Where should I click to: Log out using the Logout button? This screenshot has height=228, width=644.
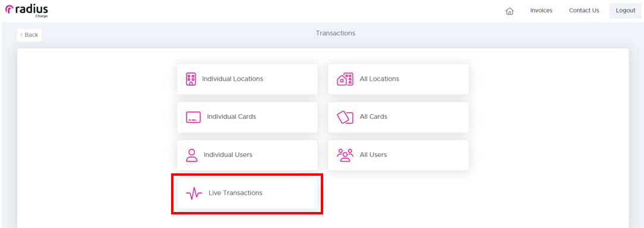(x=626, y=11)
